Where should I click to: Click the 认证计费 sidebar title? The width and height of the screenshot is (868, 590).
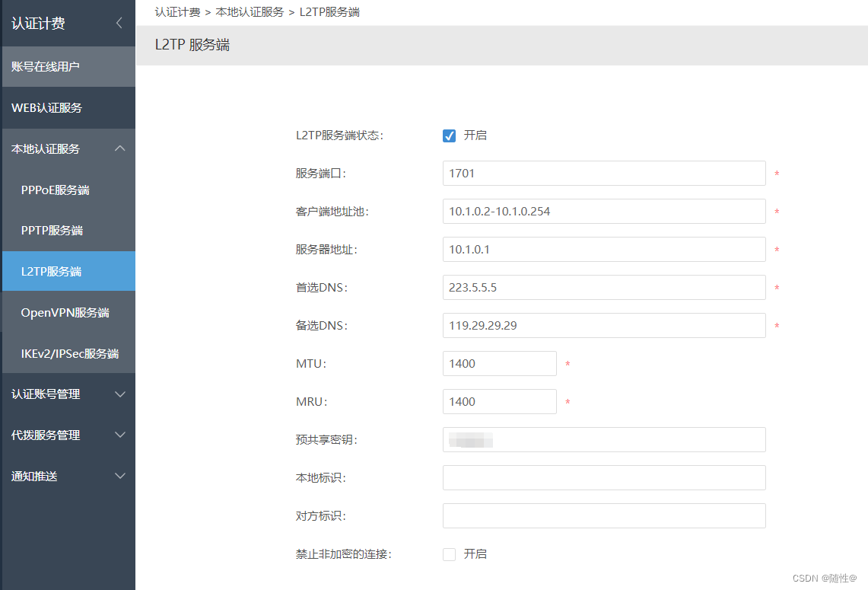click(x=38, y=24)
